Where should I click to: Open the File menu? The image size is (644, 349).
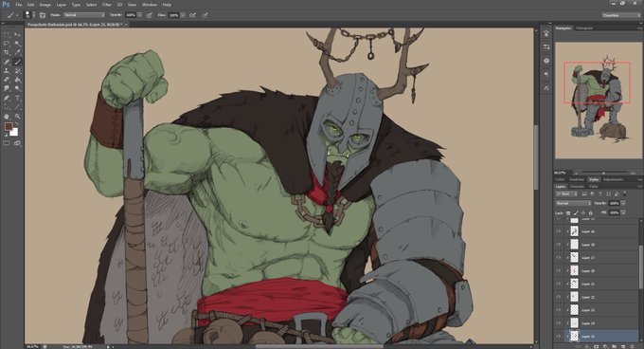pos(19,5)
